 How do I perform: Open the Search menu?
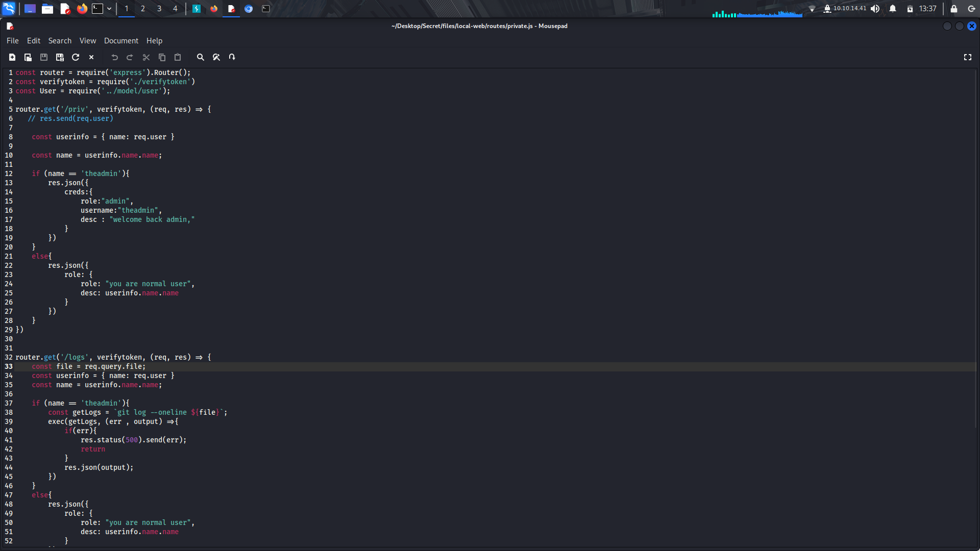pyautogui.click(x=60, y=41)
